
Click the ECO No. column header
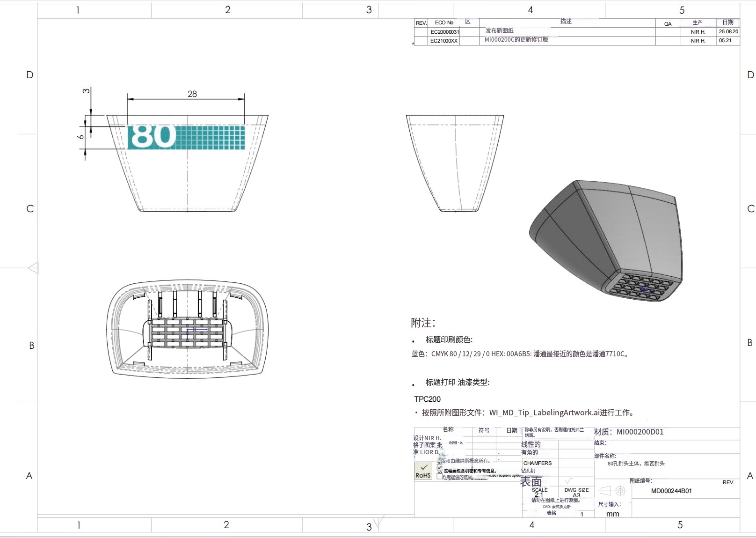coord(444,22)
